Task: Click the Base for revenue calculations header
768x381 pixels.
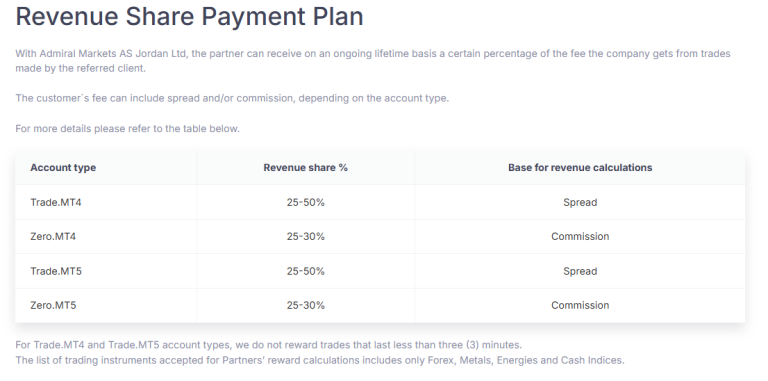Action: (x=580, y=167)
